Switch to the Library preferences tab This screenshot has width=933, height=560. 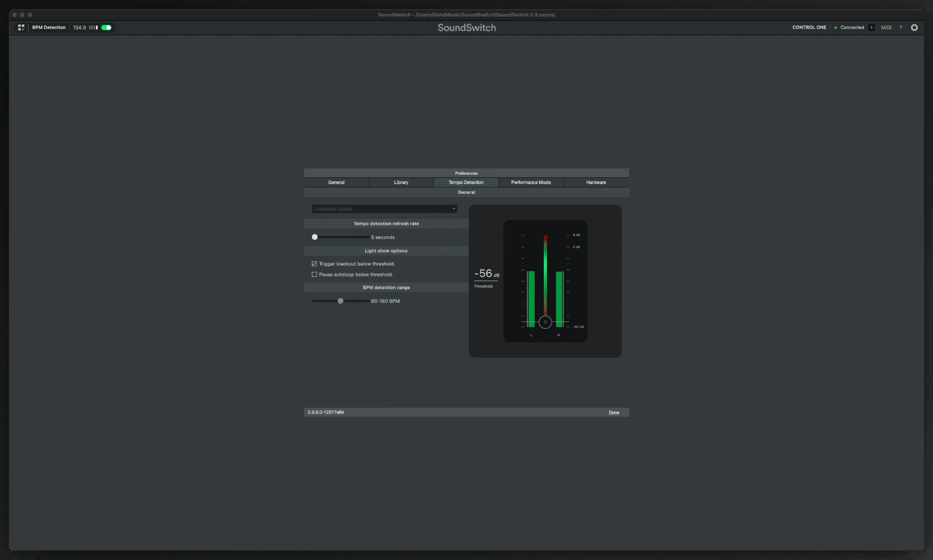(x=401, y=183)
